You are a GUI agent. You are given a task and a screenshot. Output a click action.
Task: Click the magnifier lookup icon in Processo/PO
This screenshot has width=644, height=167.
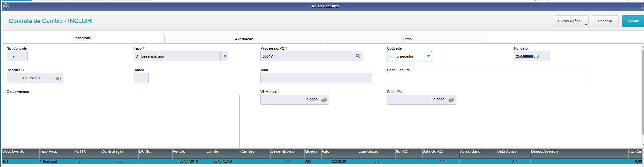pos(358,56)
